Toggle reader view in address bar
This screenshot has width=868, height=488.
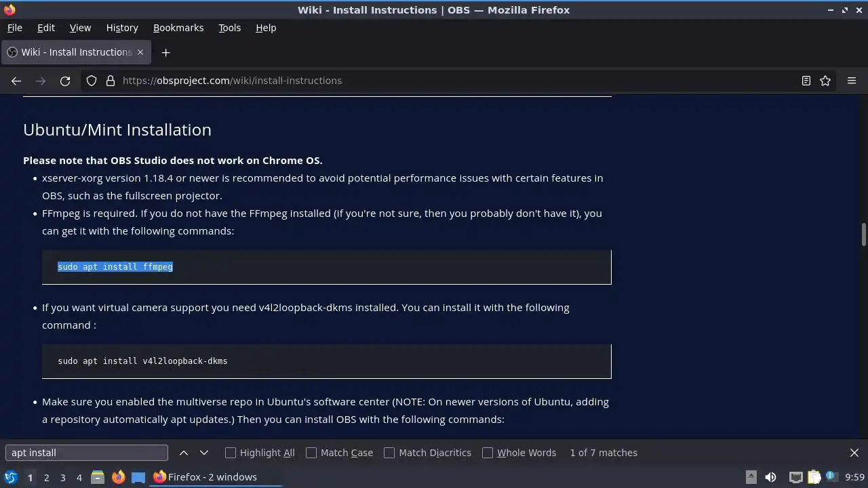coord(806,81)
